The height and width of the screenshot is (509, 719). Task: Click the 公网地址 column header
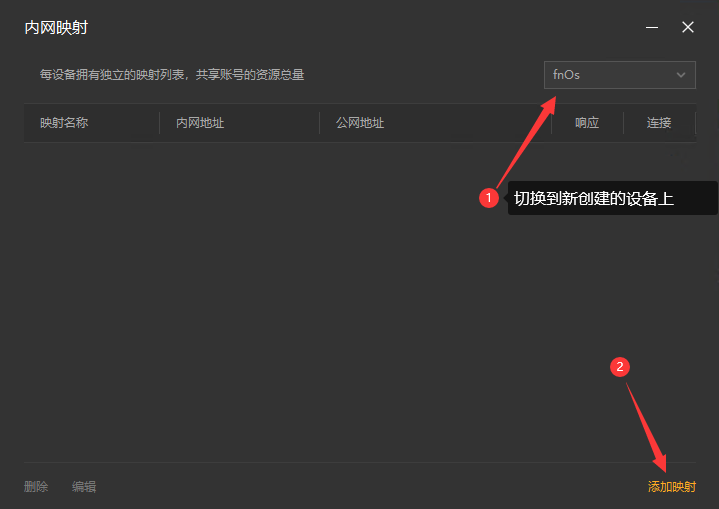[360, 123]
